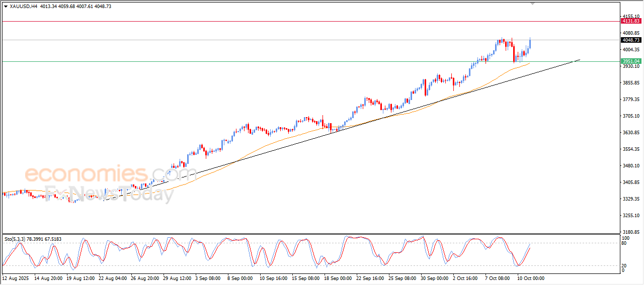Viewport: 644px width, 285px height.
Task: Click the stochastic 20 level label
Action: point(624,265)
